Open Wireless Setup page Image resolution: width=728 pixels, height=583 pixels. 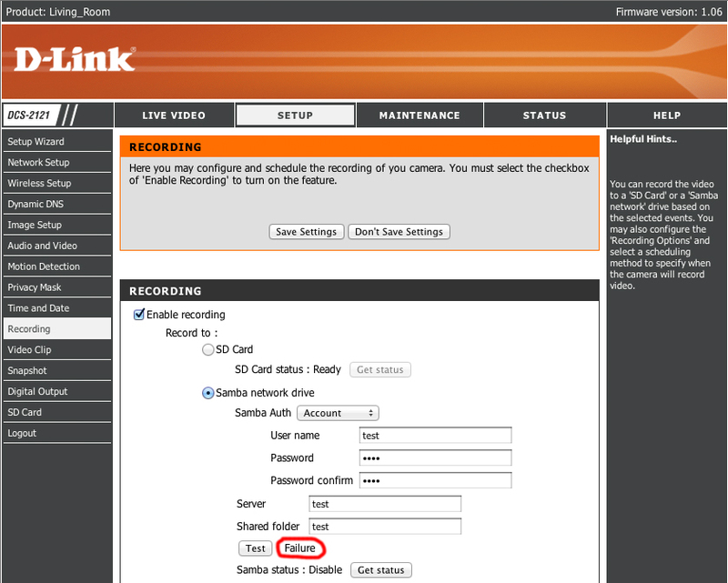(57, 184)
